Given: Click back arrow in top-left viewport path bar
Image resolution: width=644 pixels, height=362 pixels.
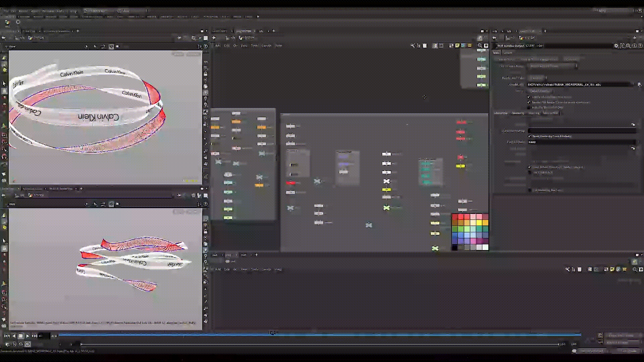Looking at the screenshot, I should coord(4,38).
